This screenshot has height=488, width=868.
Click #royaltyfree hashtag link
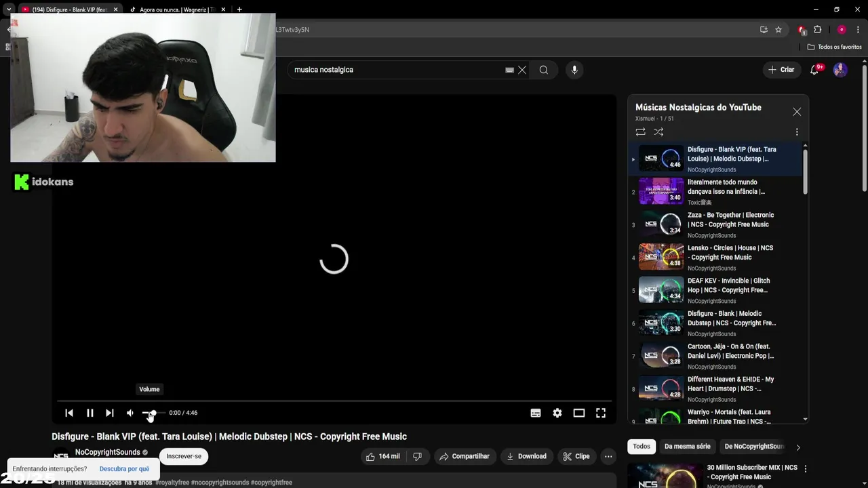point(172,483)
